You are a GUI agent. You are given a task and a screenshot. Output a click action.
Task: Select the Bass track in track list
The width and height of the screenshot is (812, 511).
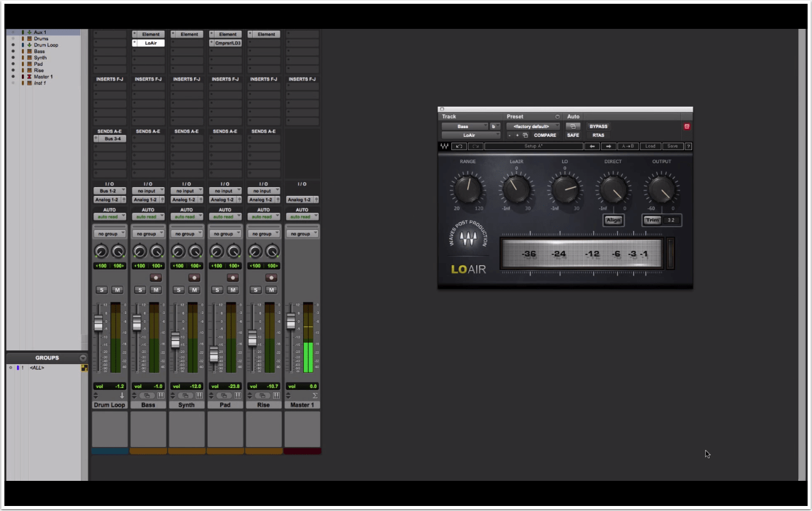tap(40, 51)
